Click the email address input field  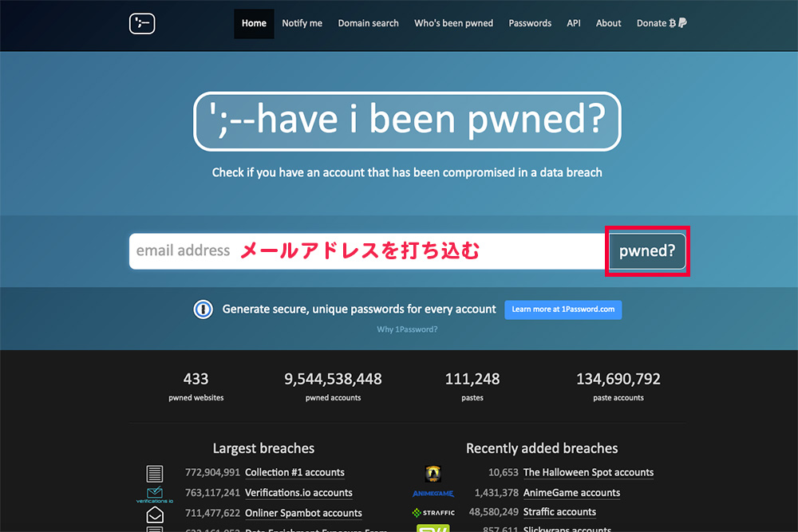click(319, 250)
